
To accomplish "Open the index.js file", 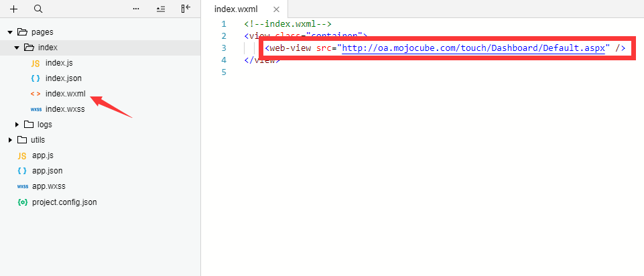I will pyautogui.click(x=59, y=63).
